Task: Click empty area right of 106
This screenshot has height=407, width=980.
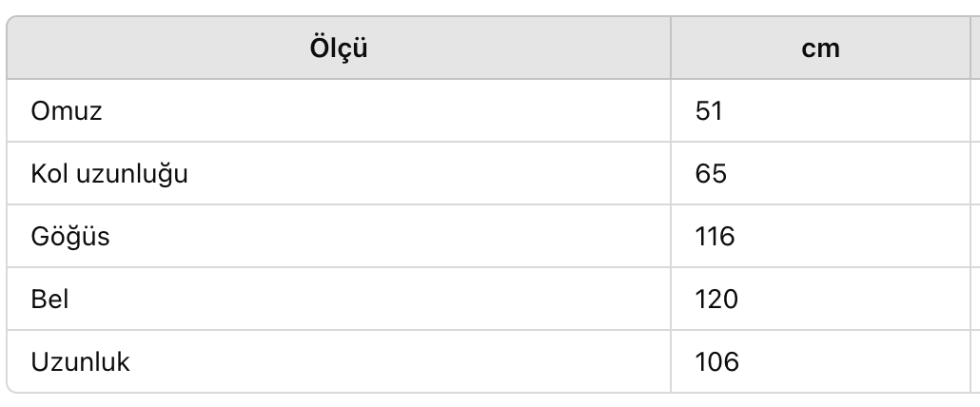Action: [856, 362]
